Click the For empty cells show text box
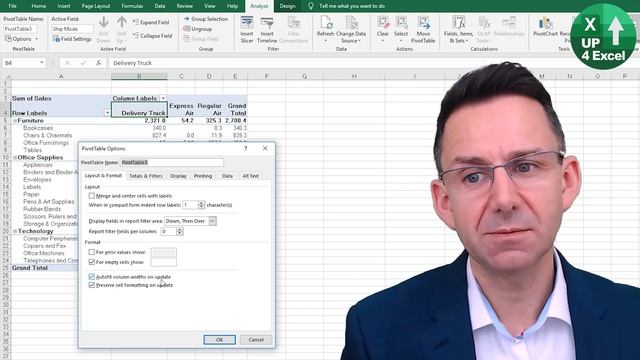640x360 pixels. pyautogui.click(x=164, y=262)
